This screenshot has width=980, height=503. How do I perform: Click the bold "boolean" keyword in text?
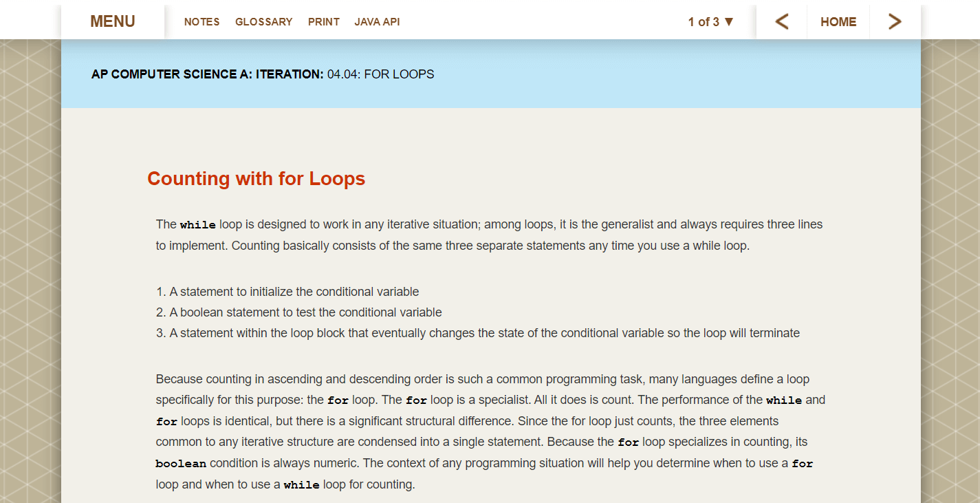pos(181,464)
